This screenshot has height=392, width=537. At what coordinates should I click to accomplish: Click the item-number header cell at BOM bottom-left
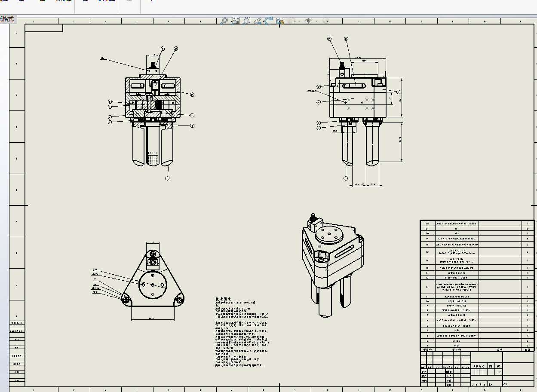[427, 350]
